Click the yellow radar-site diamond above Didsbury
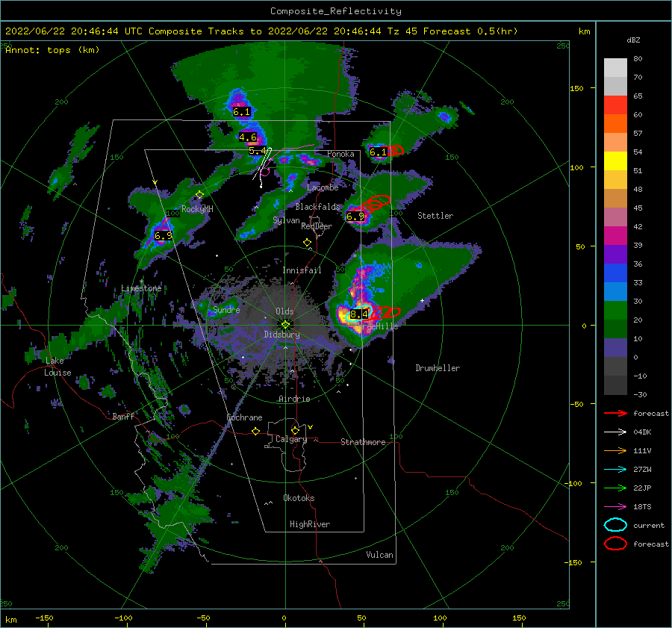Viewport: 672px width, 628px height. [x=285, y=325]
